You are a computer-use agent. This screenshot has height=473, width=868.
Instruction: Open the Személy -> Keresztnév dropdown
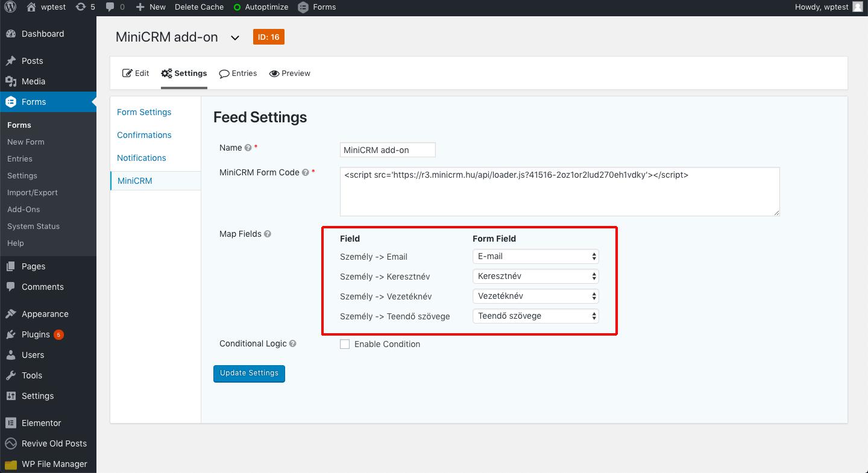pos(536,276)
